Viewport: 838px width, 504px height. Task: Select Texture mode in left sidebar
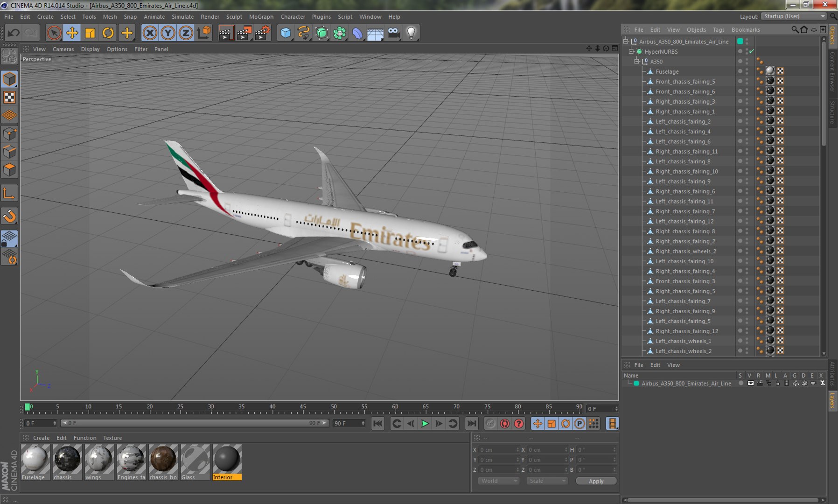(x=9, y=97)
